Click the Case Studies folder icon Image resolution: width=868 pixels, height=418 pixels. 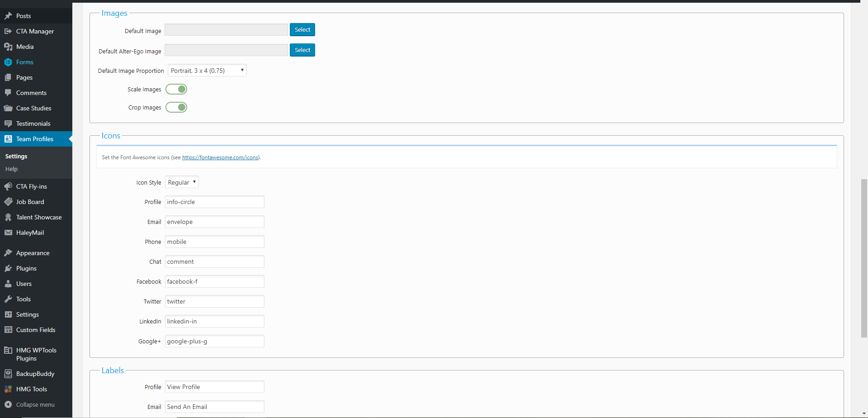[8, 108]
